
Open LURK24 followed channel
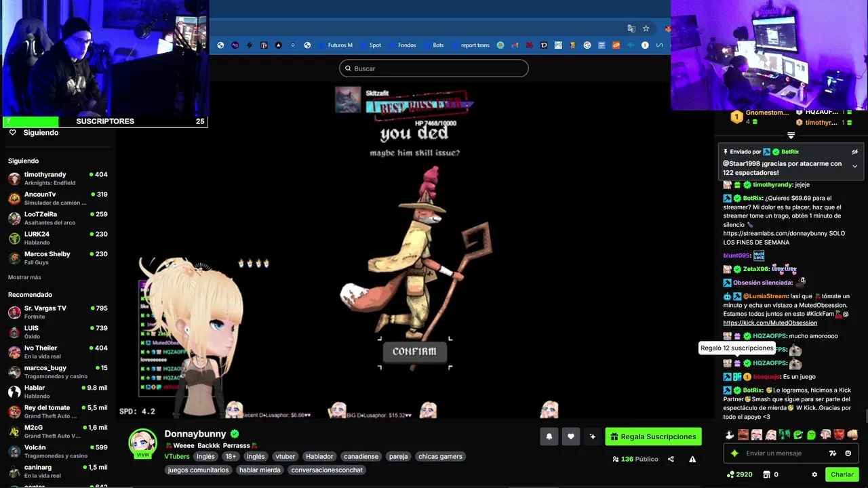pyautogui.click(x=58, y=238)
